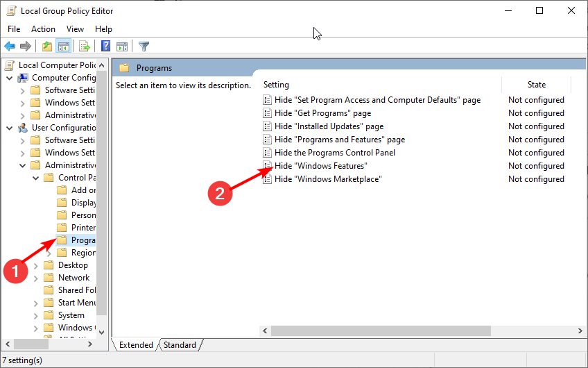Click the Programs folder icon in the header
The height and width of the screenshot is (368, 588).
pos(124,68)
